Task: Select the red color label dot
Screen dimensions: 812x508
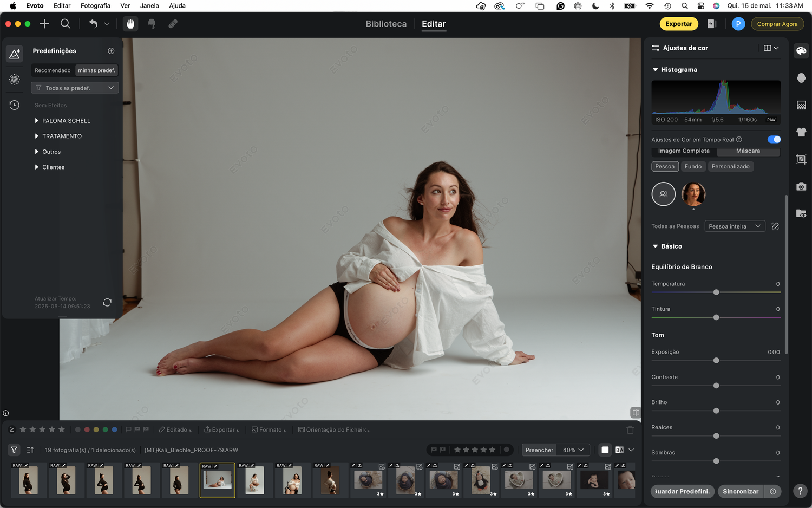Action: tap(87, 429)
